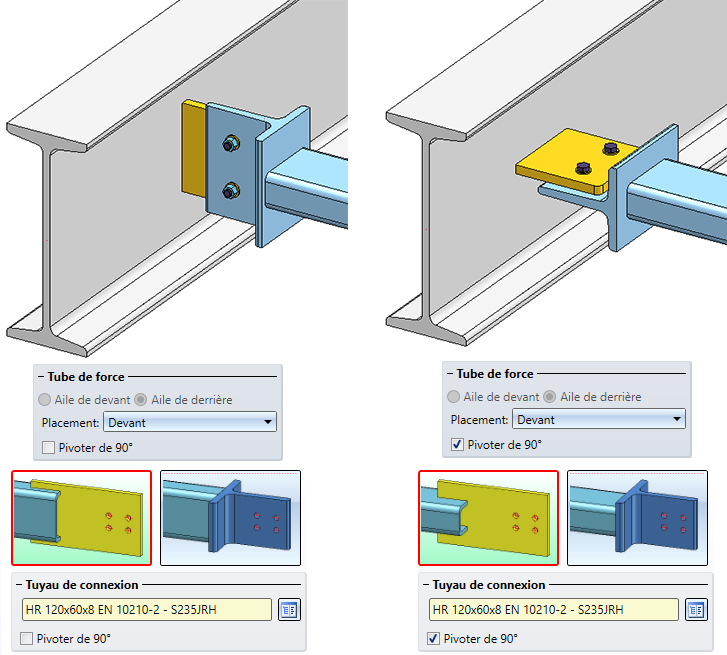Select left Aile de derrière radio button
Screen dimensions: 727x655
point(141,400)
